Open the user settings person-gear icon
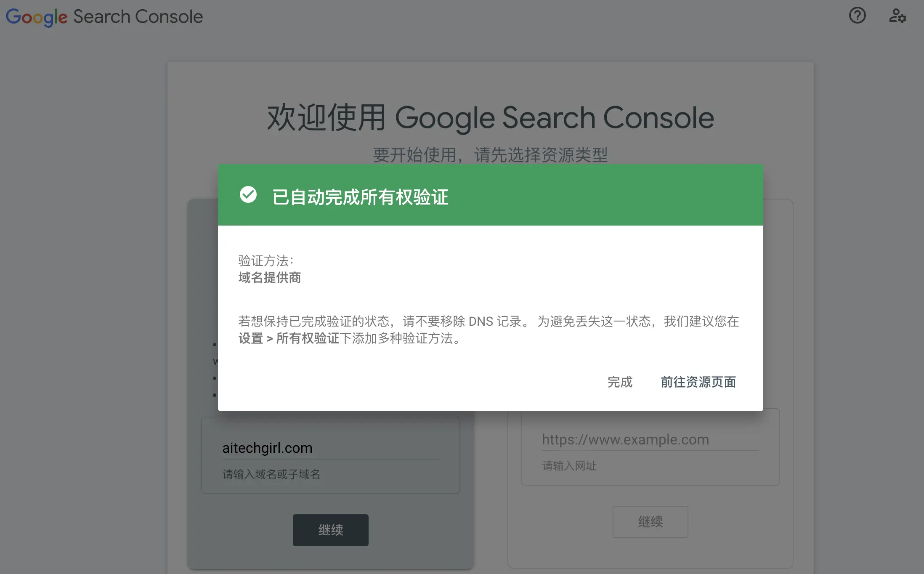The height and width of the screenshot is (574, 924). 897,16
